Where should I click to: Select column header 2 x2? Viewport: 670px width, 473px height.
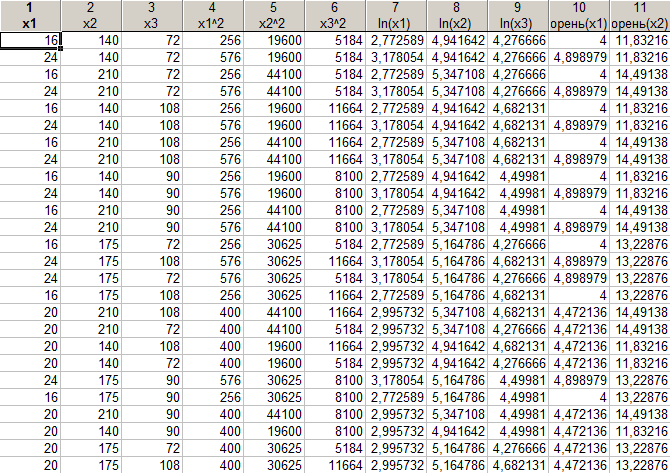(x=91, y=15)
